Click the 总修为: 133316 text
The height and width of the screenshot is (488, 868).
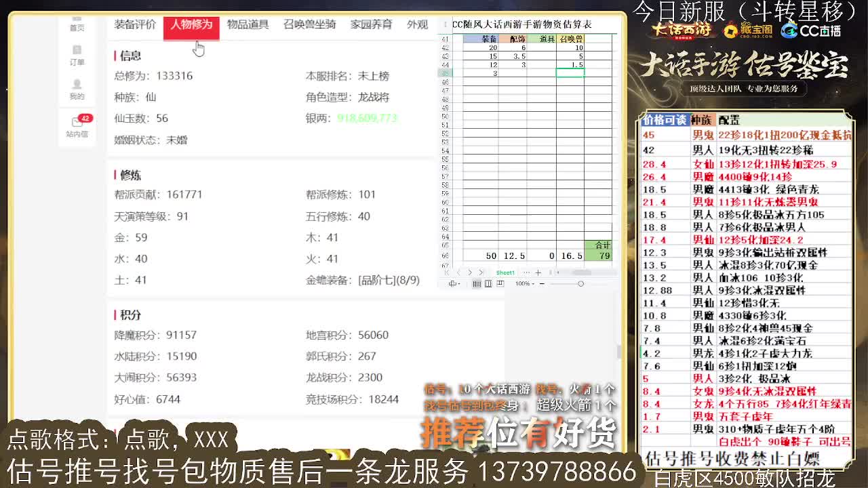point(153,76)
